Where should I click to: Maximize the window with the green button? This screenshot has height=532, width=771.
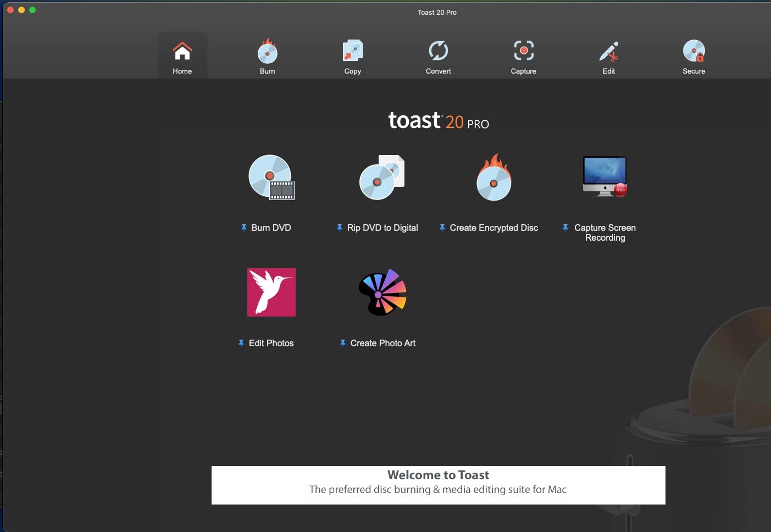32,10
